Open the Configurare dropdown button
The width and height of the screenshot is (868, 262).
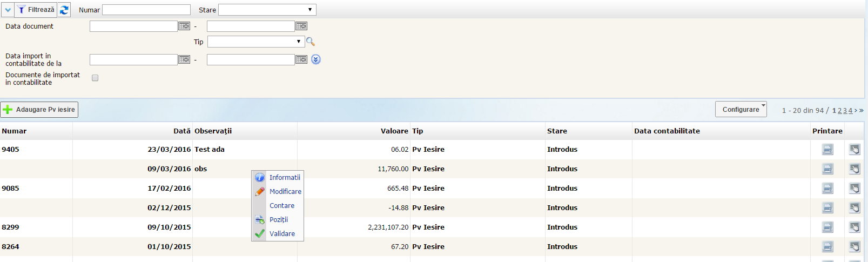coord(741,109)
